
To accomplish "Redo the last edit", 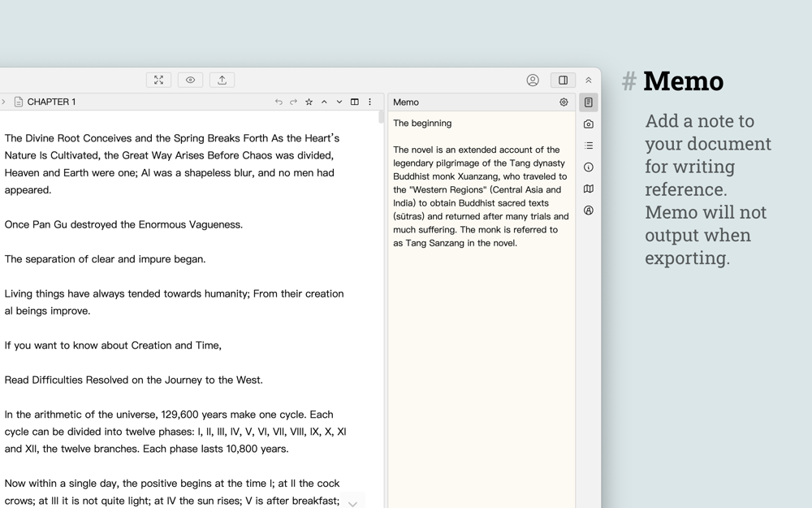I will pyautogui.click(x=294, y=102).
